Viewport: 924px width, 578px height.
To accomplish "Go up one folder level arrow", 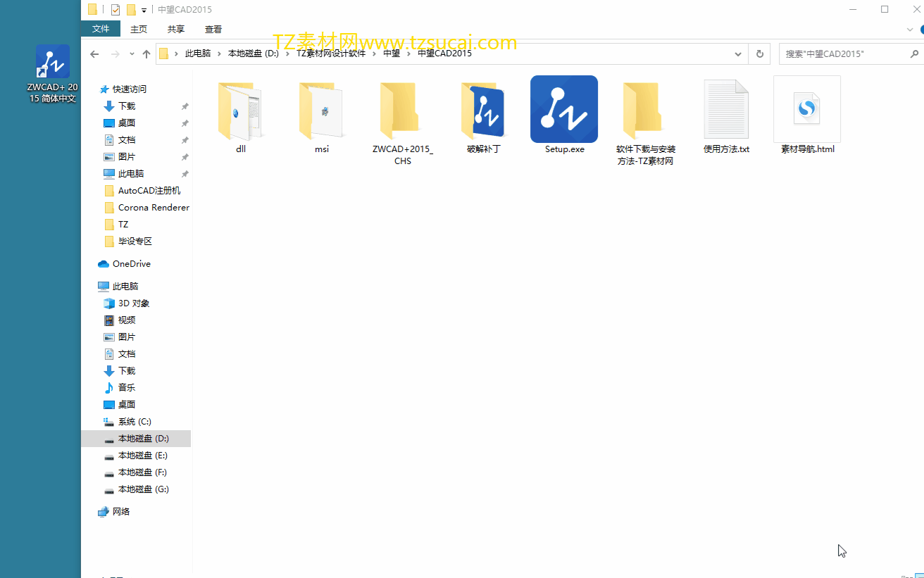I will pyautogui.click(x=146, y=54).
